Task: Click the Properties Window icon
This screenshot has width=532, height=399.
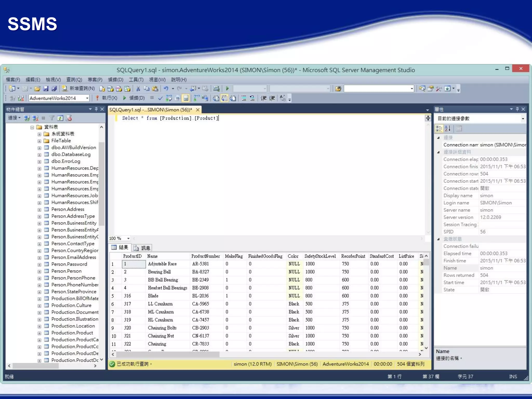Action: pos(430,89)
